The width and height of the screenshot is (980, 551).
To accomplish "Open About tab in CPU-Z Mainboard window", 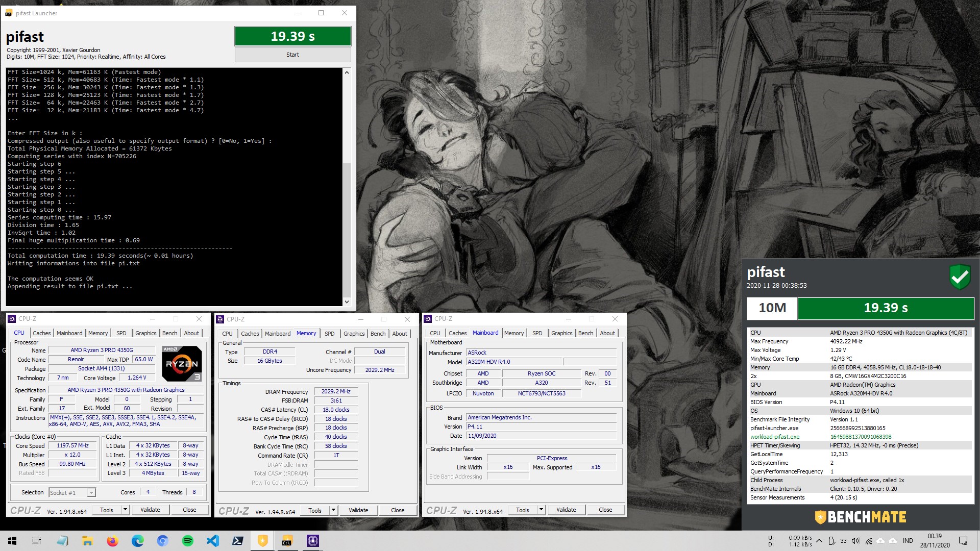I will tap(607, 333).
